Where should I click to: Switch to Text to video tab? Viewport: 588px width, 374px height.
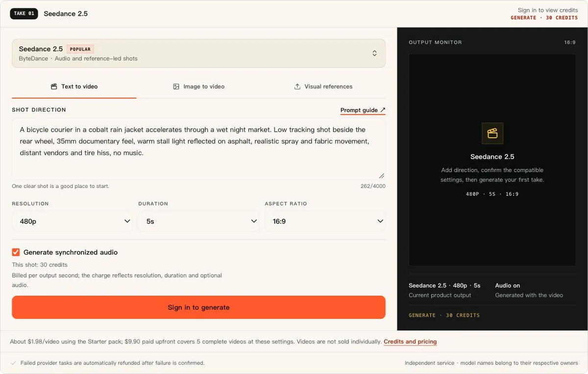click(x=74, y=87)
